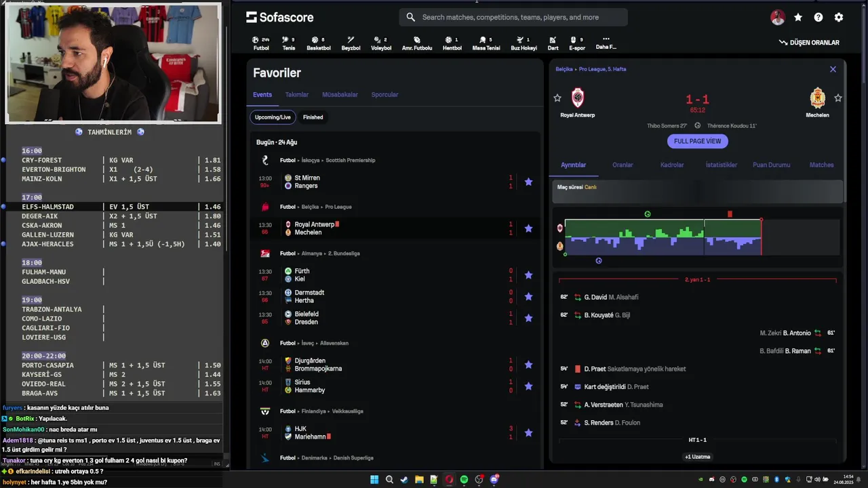Click the Mechelen crest
Viewport: 868px width, 488px height.
[818, 98]
